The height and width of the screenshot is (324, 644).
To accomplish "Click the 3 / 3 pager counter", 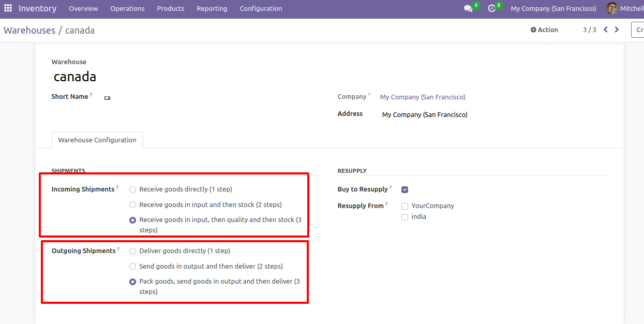I will pos(590,30).
